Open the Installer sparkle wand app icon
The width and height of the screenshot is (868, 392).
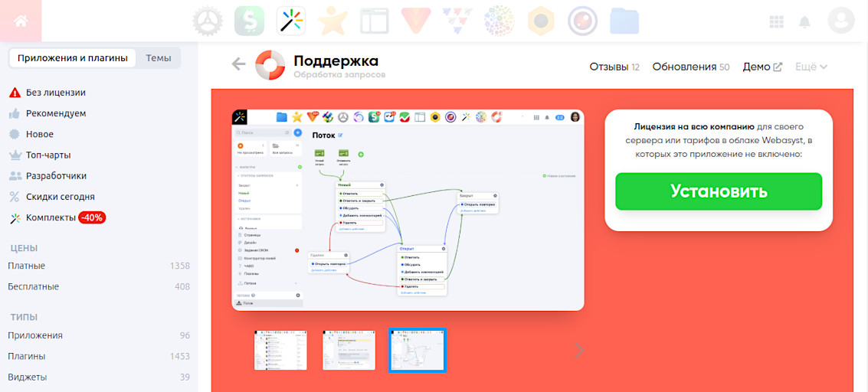pos(291,21)
